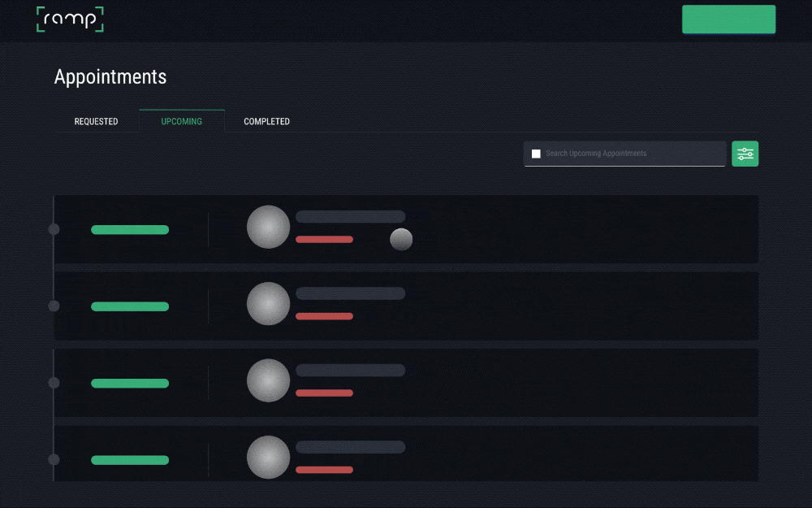The height and width of the screenshot is (508, 812).
Task: Open the third appointment's gray name placeholder
Action: coord(350,371)
